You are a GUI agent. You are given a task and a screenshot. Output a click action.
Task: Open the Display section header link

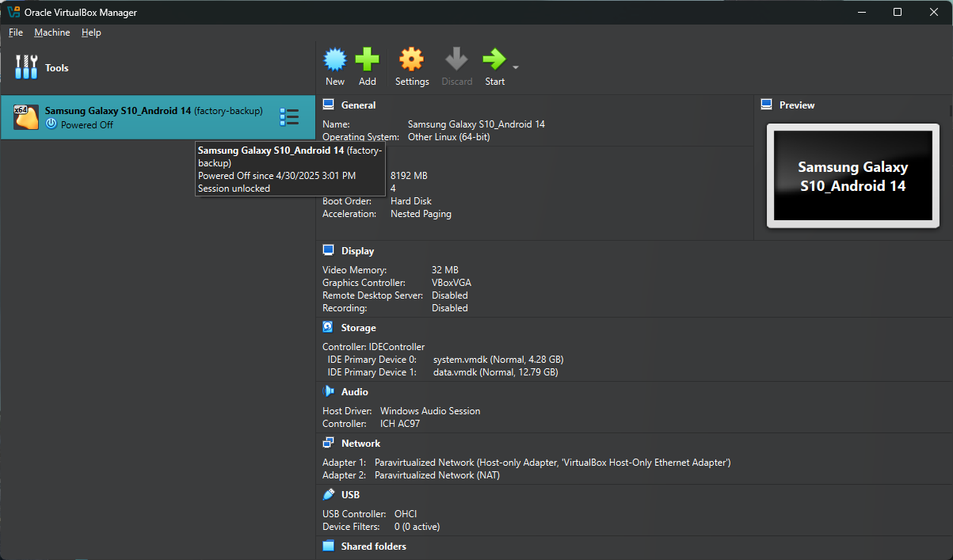click(357, 251)
